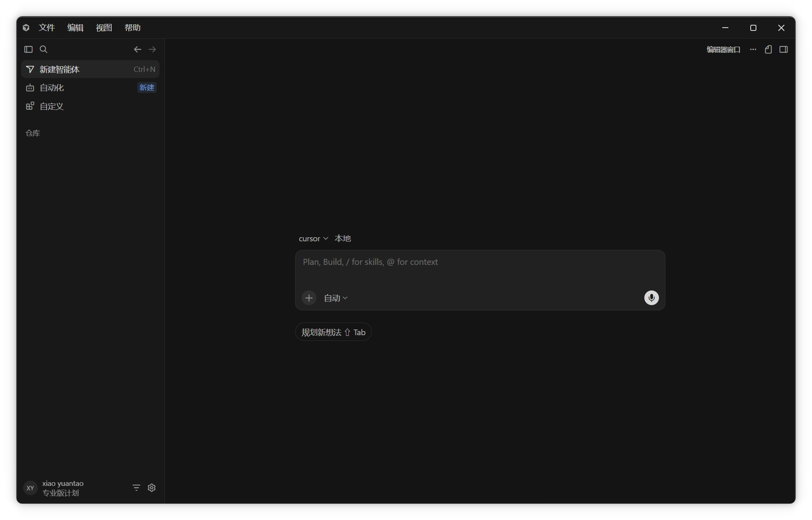Click the 专业版计划 plan label

[x=60, y=493]
